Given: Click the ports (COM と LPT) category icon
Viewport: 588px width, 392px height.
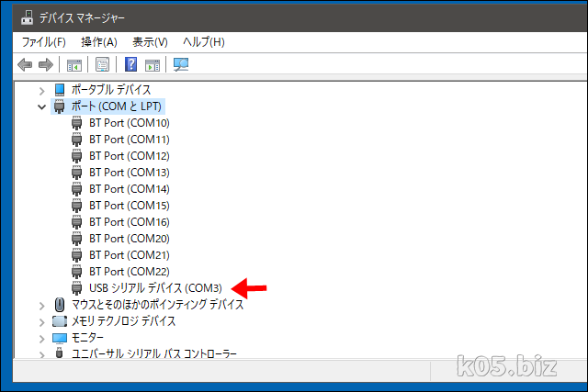Looking at the screenshot, I should click(59, 106).
